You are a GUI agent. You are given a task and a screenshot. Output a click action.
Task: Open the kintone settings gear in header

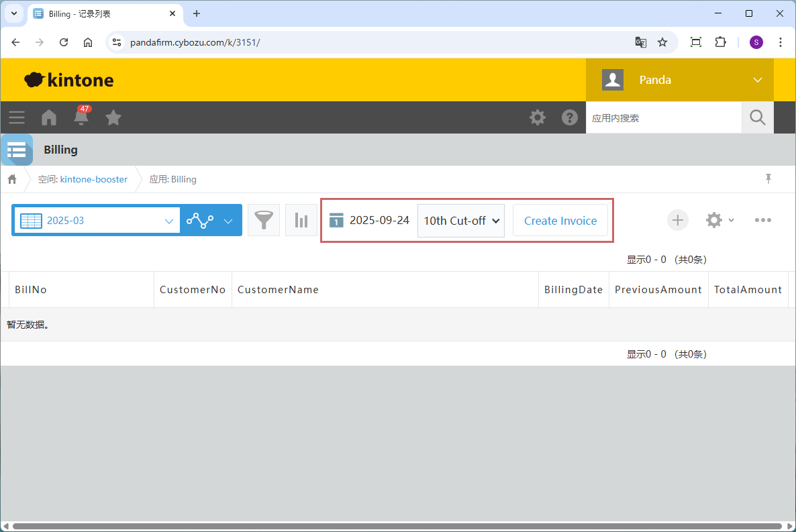(x=537, y=118)
